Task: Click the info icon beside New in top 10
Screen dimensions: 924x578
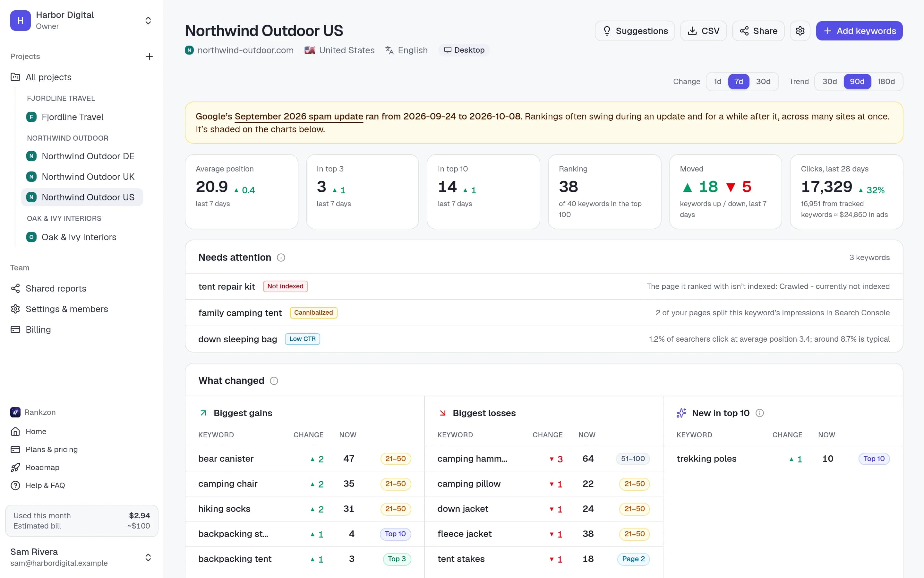Action: pyautogui.click(x=759, y=413)
